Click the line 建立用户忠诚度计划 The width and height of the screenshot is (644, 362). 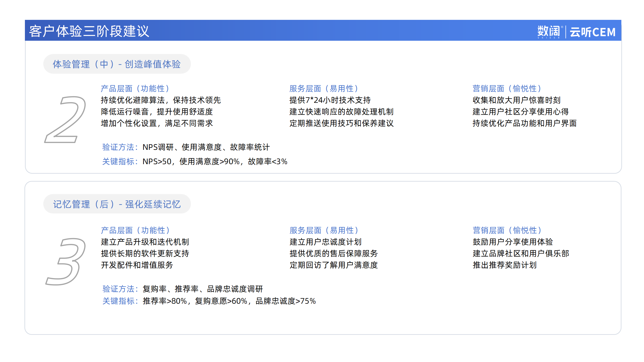326,242
